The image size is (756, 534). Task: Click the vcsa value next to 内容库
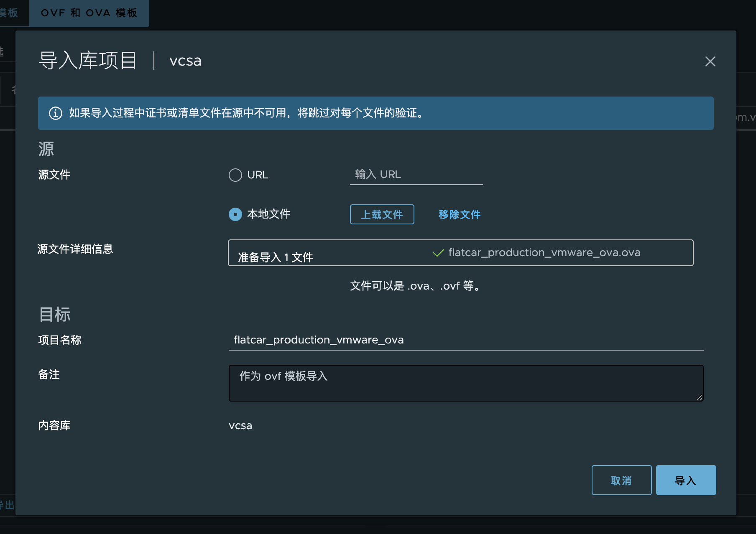click(x=240, y=426)
